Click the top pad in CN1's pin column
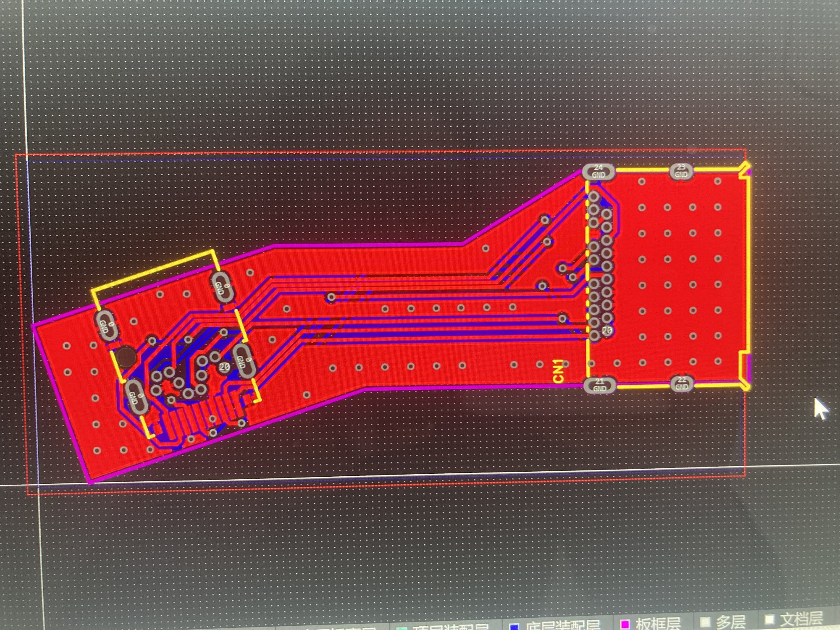840x630 pixels. [593, 196]
